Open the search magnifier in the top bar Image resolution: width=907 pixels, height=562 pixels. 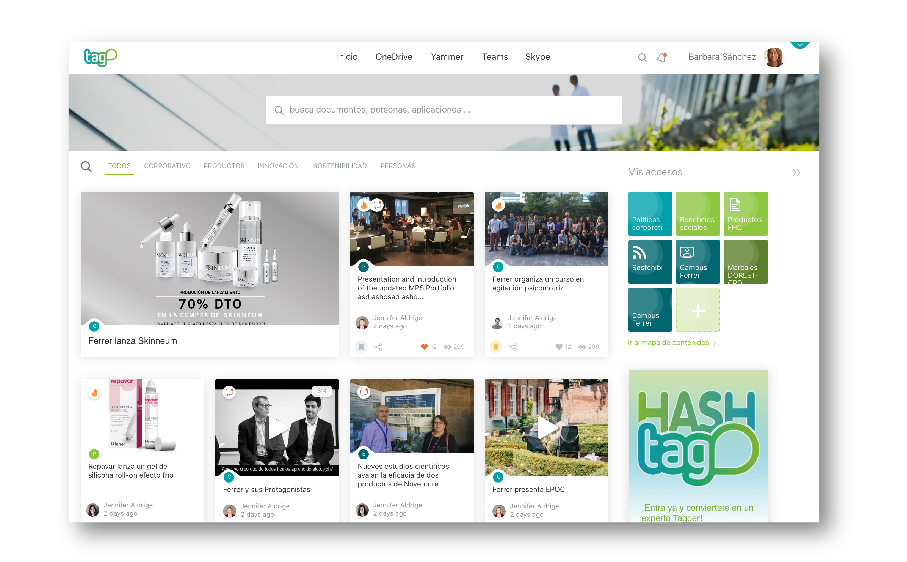click(642, 57)
